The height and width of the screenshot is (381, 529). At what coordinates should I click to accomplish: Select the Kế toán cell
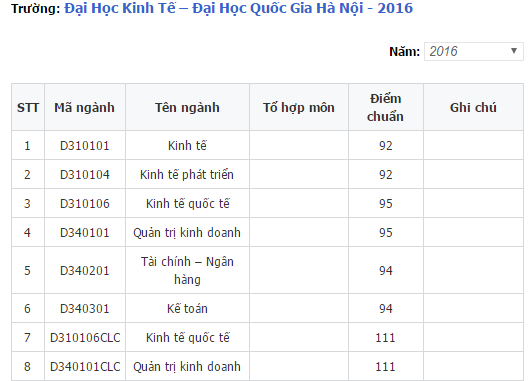coord(187,308)
